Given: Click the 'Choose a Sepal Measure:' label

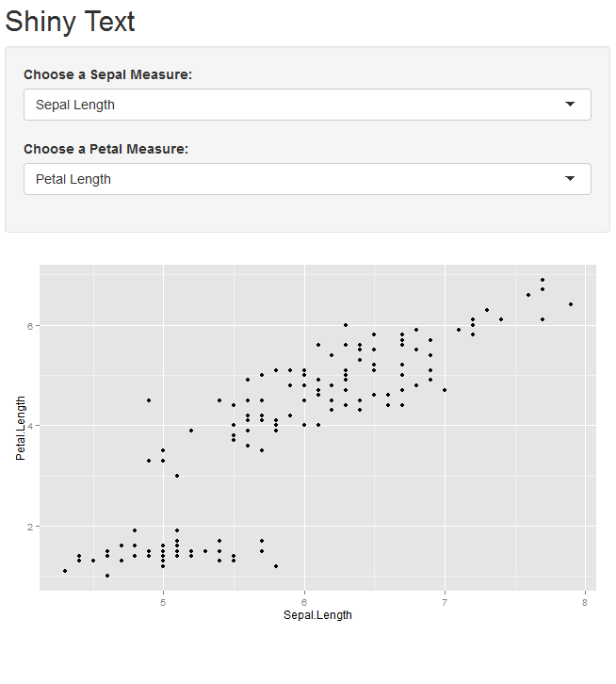Looking at the screenshot, I should coord(107,74).
